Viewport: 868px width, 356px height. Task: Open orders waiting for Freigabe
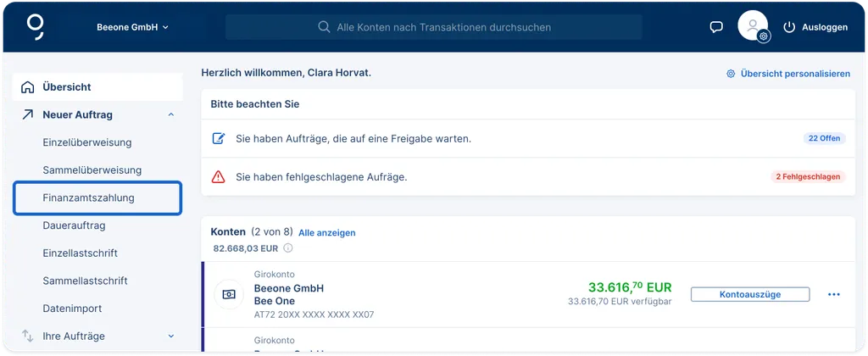point(529,138)
